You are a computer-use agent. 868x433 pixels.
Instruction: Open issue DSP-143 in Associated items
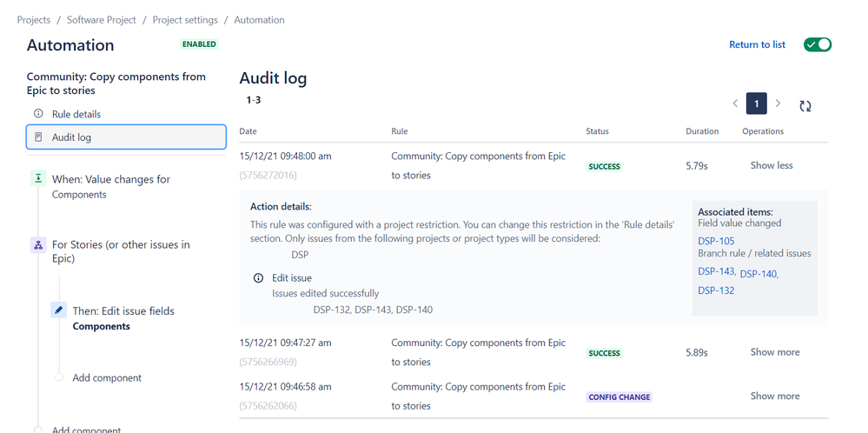pos(716,271)
